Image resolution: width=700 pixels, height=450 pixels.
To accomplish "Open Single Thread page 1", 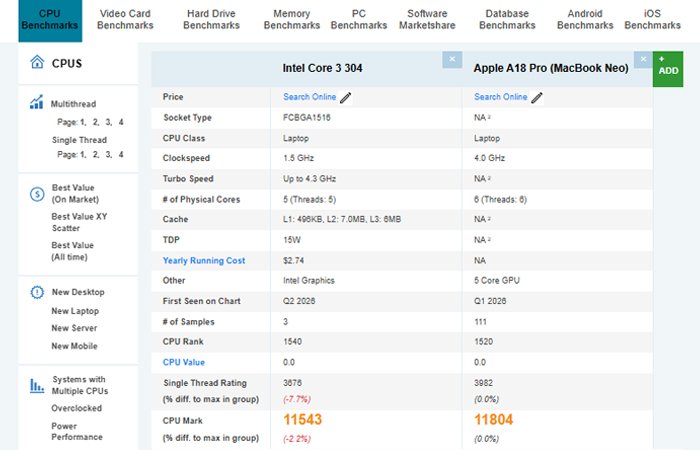I will pyautogui.click(x=83, y=154).
